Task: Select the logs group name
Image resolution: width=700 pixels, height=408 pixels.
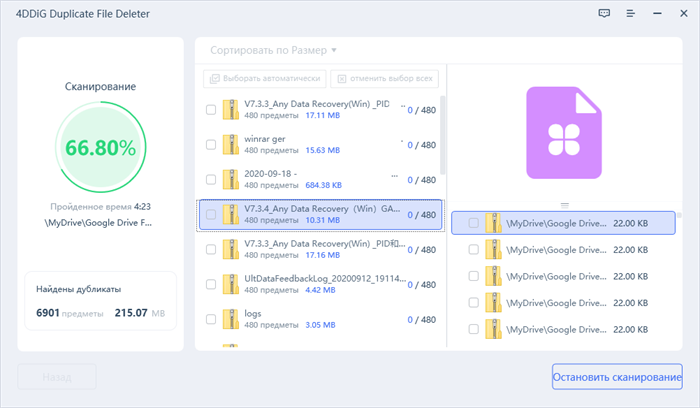Action: [x=253, y=314]
